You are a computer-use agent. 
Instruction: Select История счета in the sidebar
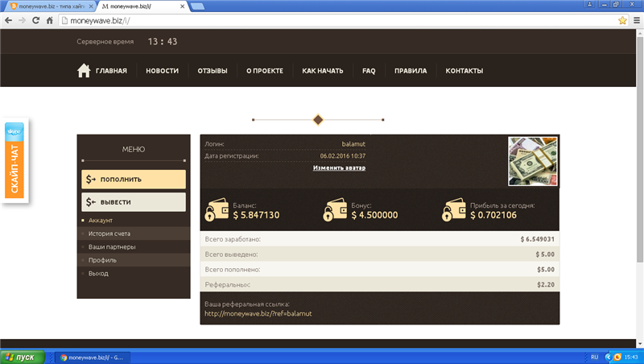click(x=109, y=234)
